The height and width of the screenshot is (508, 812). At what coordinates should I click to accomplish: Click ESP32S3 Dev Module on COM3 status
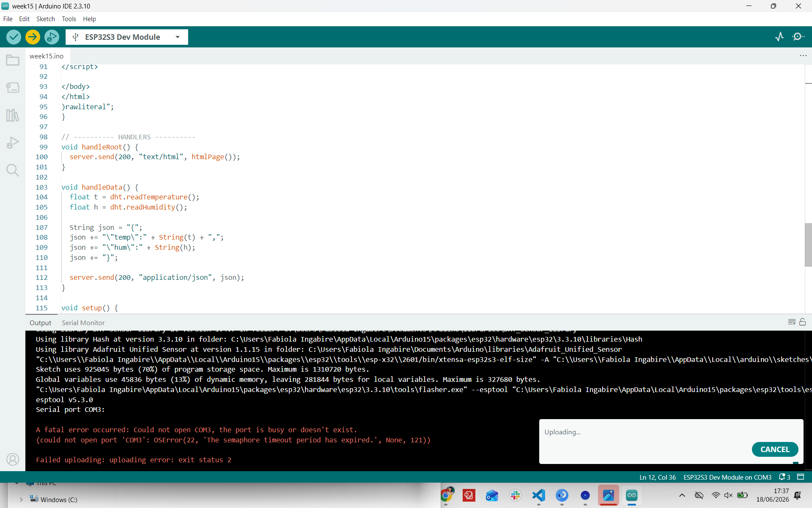(727, 477)
